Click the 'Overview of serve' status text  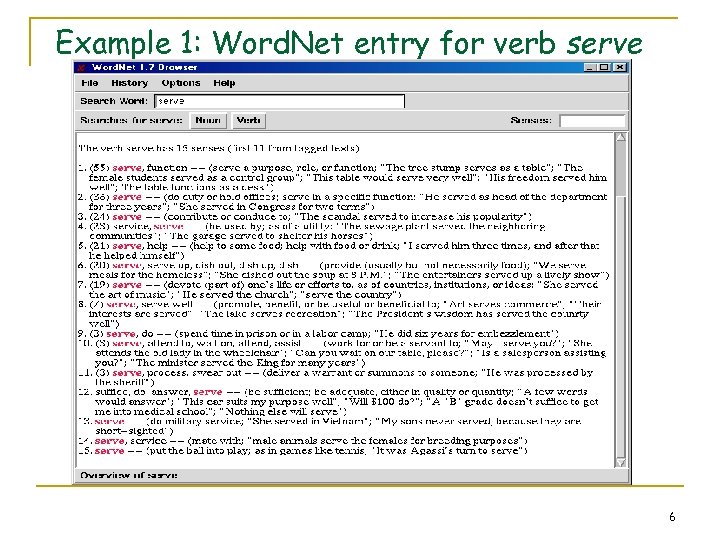click(129, 475)
